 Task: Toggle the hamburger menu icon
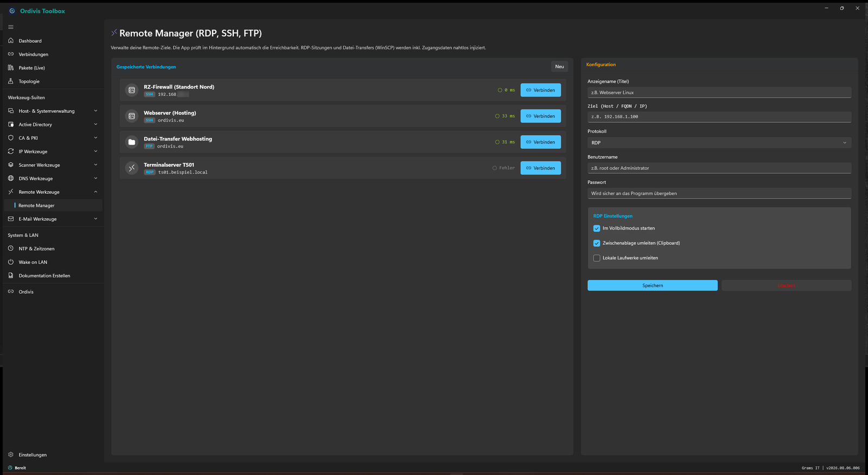(11, 27)
